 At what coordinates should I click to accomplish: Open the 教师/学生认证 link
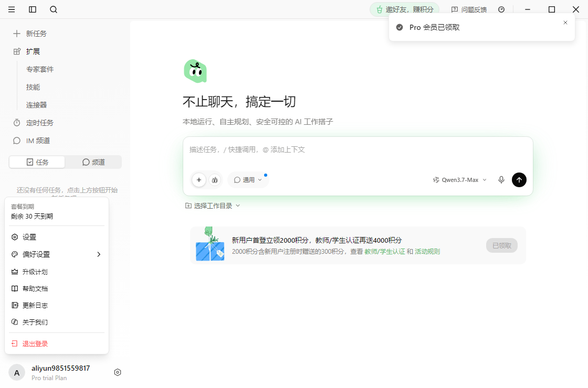pyautogui.click(x=385, y=252)
